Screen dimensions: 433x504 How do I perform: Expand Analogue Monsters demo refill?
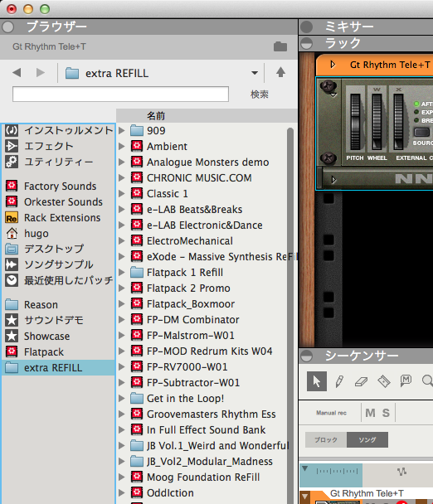(x=122, y=162)
